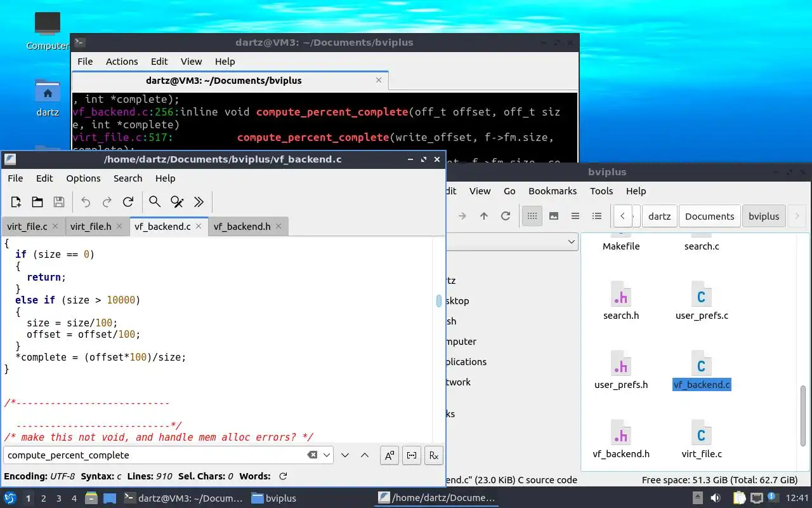
Task: Click the editor vertical scrollbar handle
Action: click(439, 301)
